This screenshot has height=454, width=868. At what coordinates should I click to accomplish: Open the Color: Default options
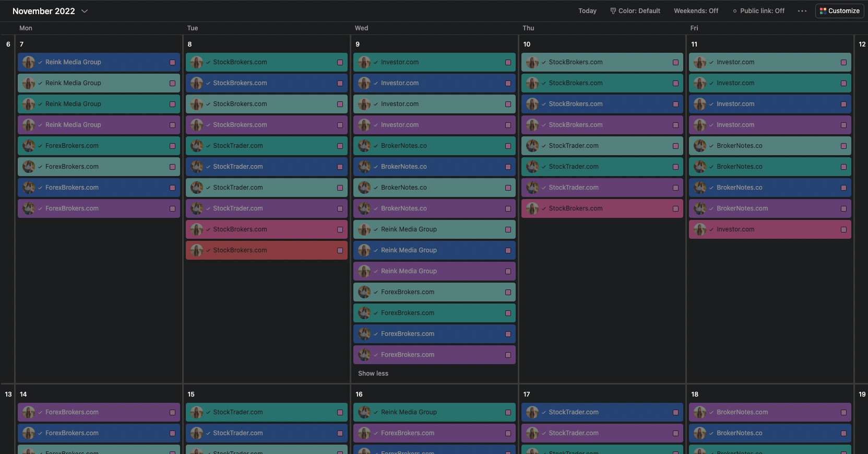(635, 11)
